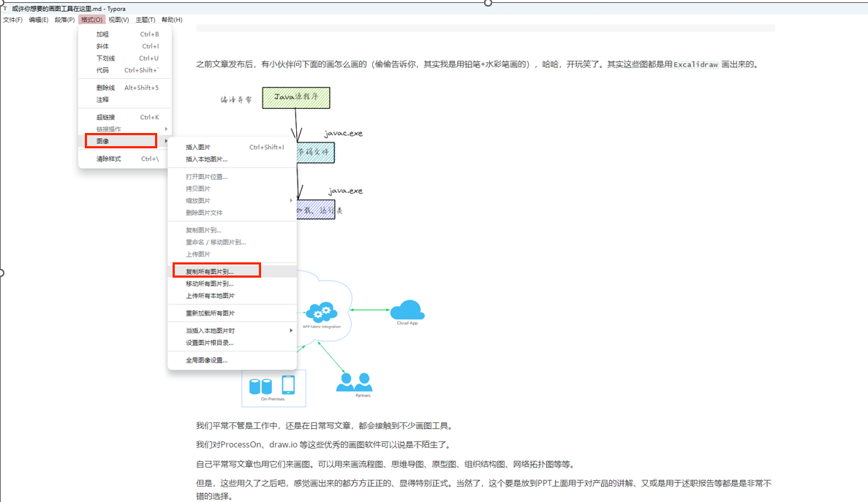Image resolution: width=868 pixels, height=502 pixels.
Task: Select 重命名 / 移动图片到... entry
Action: [x=233, y=242]
